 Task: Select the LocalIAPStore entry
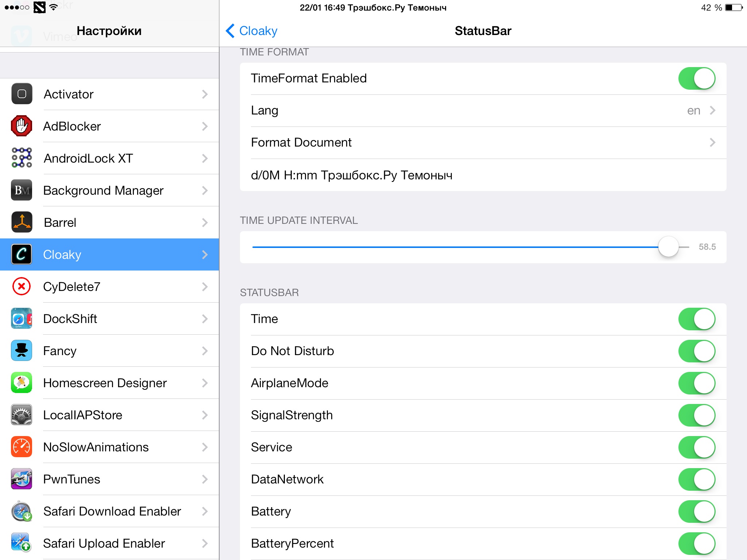coord(109,415)
